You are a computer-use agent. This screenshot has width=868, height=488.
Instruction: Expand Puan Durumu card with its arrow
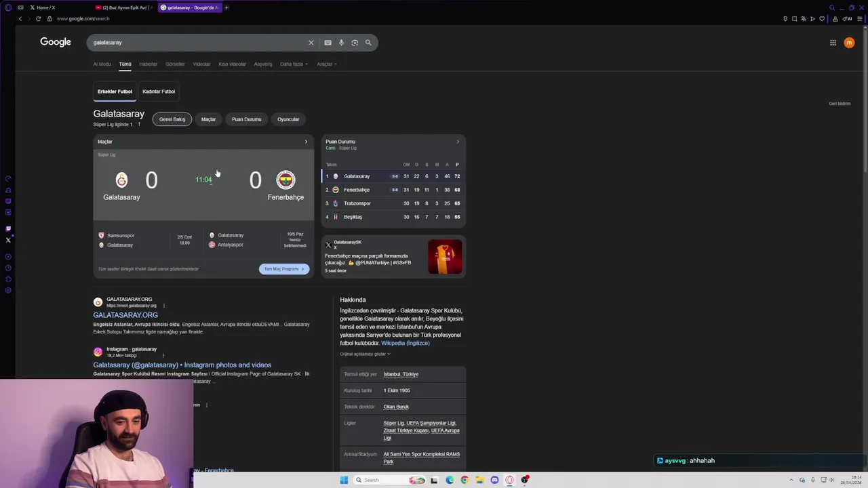point(458,142)
